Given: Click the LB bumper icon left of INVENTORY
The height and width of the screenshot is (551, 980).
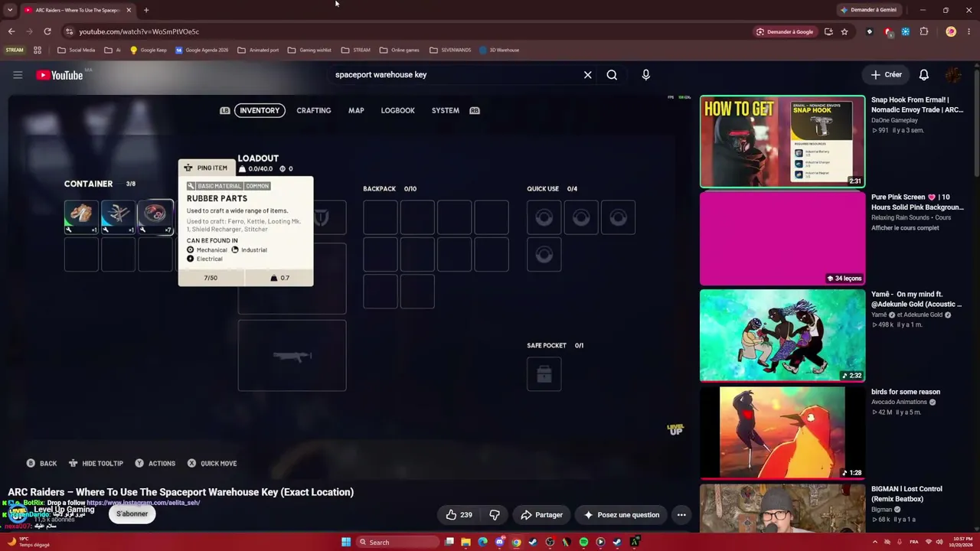Looking at the screenshot, I should 224,110.
